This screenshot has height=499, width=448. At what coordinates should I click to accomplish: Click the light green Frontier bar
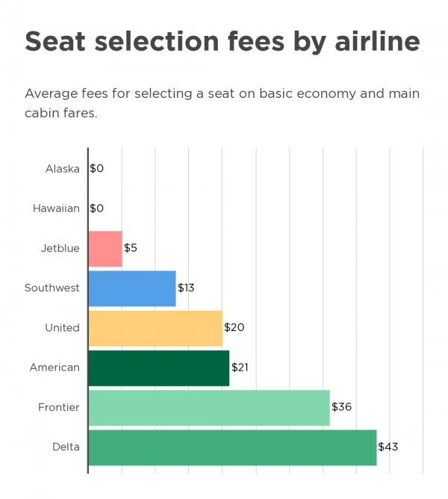209,407
